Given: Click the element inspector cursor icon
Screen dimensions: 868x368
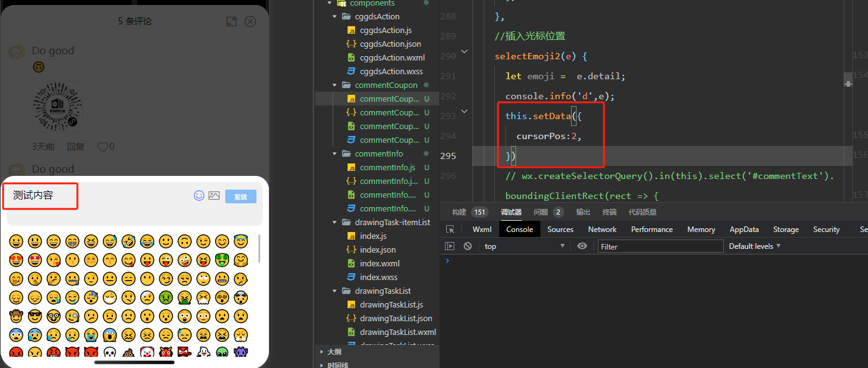Looking at the screenshot, I should [450, 230].
